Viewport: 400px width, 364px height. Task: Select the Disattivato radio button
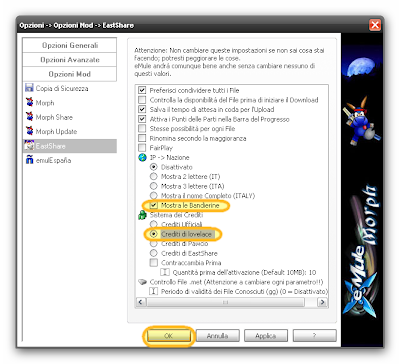[153, 167]
